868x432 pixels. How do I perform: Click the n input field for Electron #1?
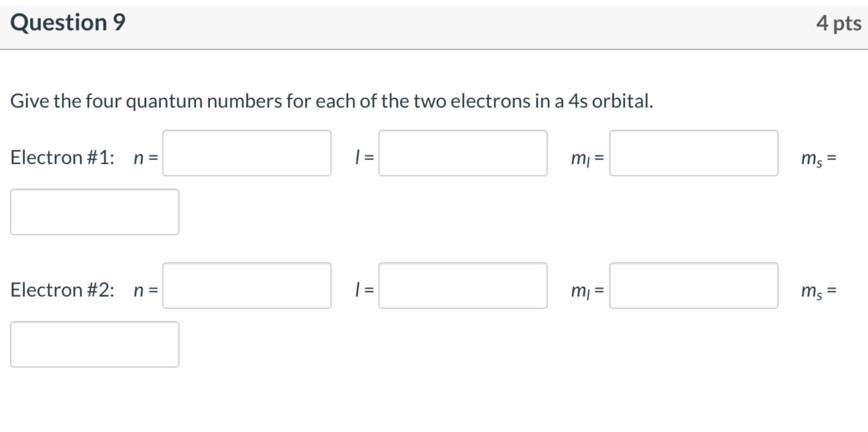247,153
